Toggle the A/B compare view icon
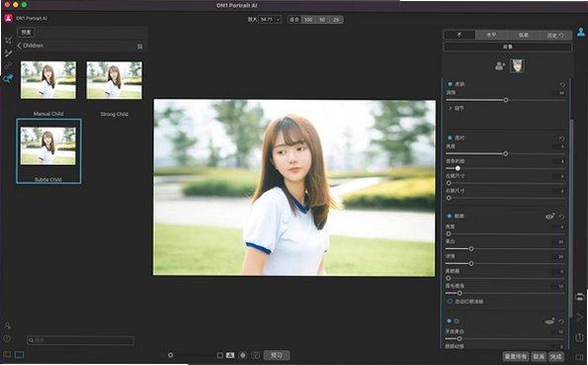The height and width of the screenshot is (365, 588). click(230, 355)
